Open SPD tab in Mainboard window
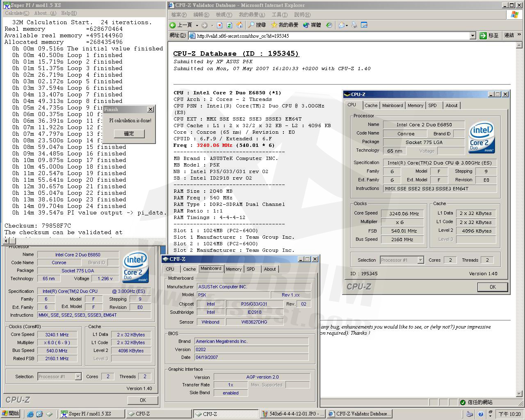The height and width of the screenshot is (420, 525). click(251, 269)
